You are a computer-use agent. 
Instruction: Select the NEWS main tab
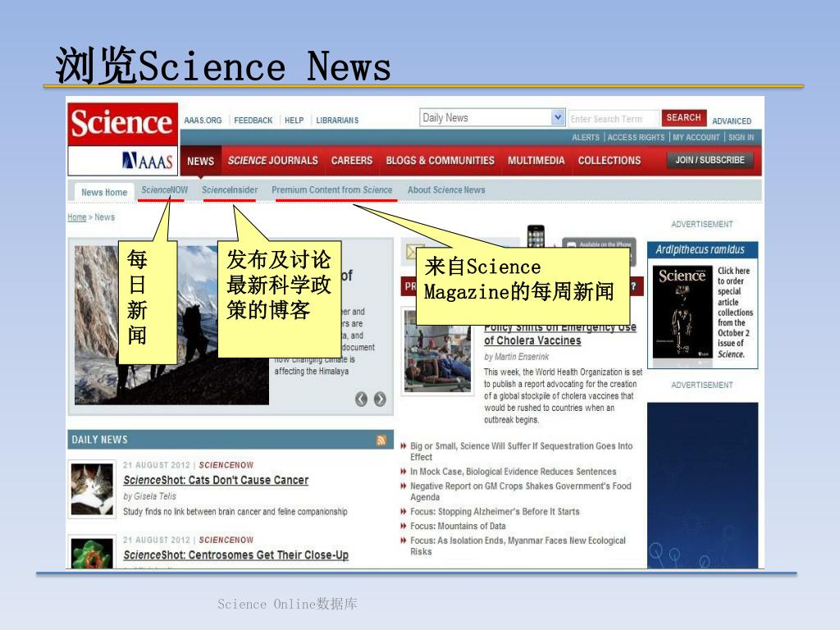[x=201, y=162]
